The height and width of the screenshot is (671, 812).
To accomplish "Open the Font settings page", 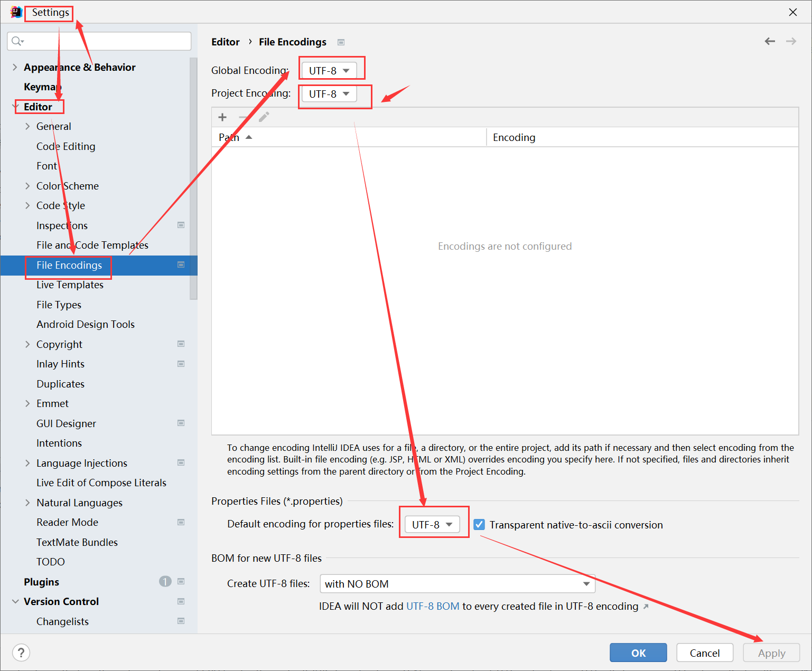I will pyautogui.click(x=46, y=166).
